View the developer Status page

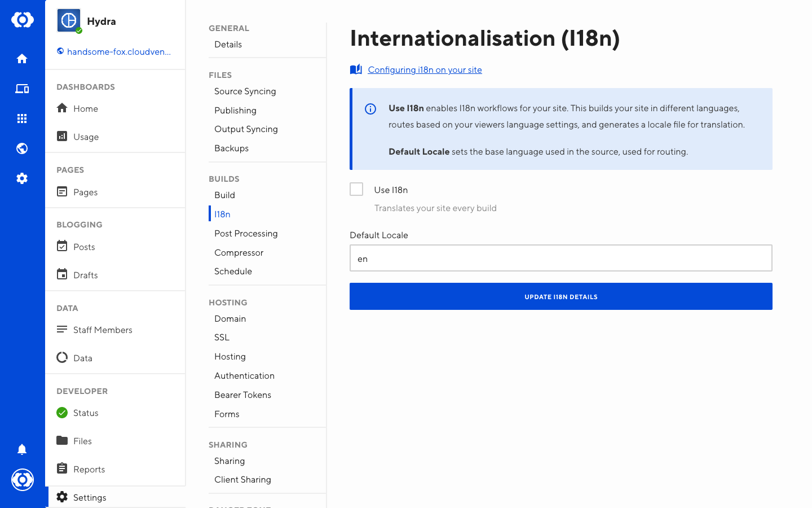[x=78, y=413]
